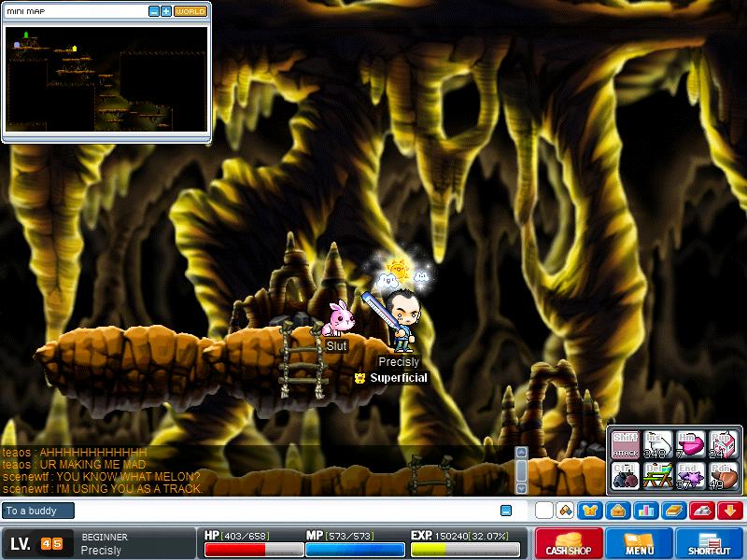Click the 'Slut' pet name tag

click(336, 346)
